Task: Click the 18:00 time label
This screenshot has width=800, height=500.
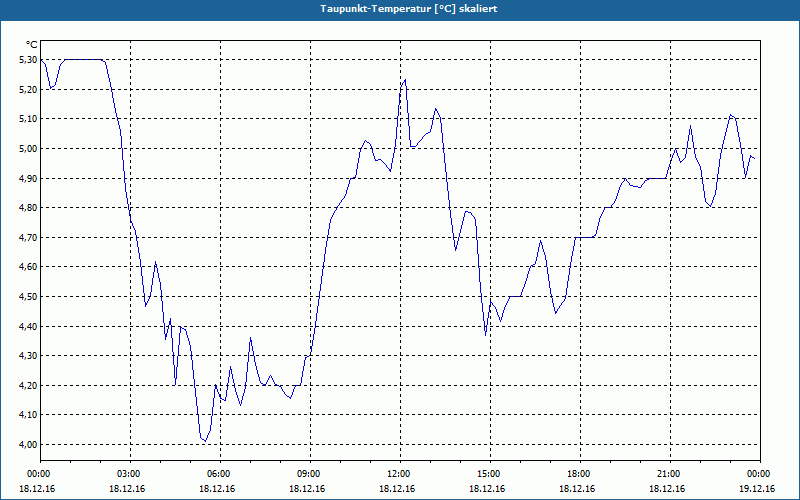Action: click(580, 474)
